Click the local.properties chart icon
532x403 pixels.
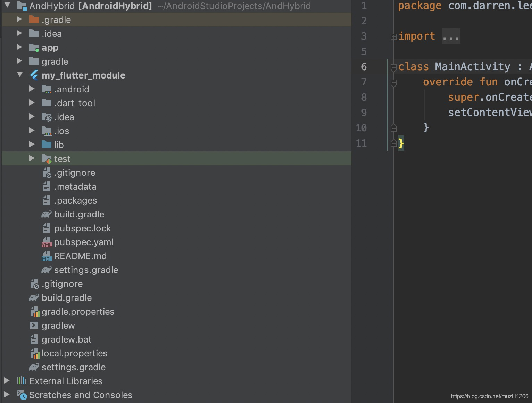[x=35, y=353]
